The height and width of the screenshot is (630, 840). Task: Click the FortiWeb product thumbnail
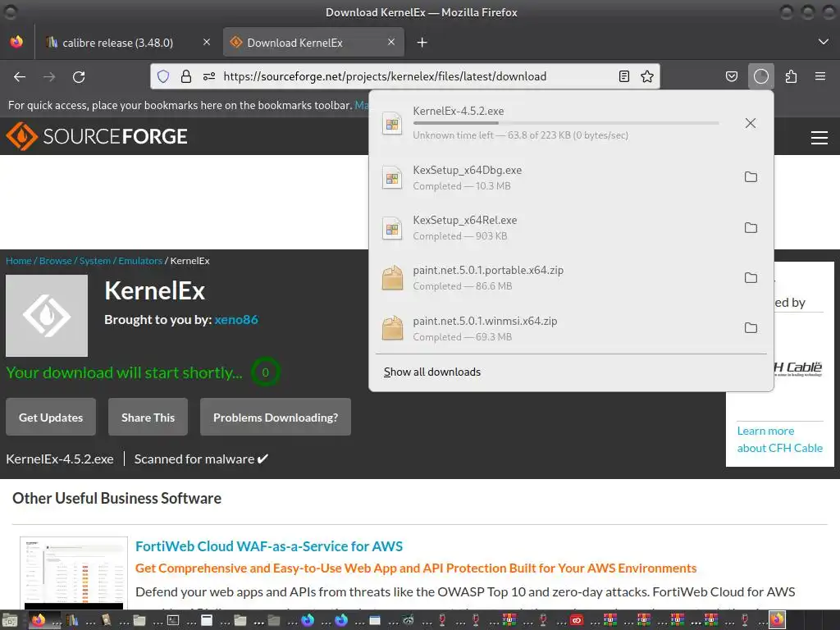tap(74, 573)
